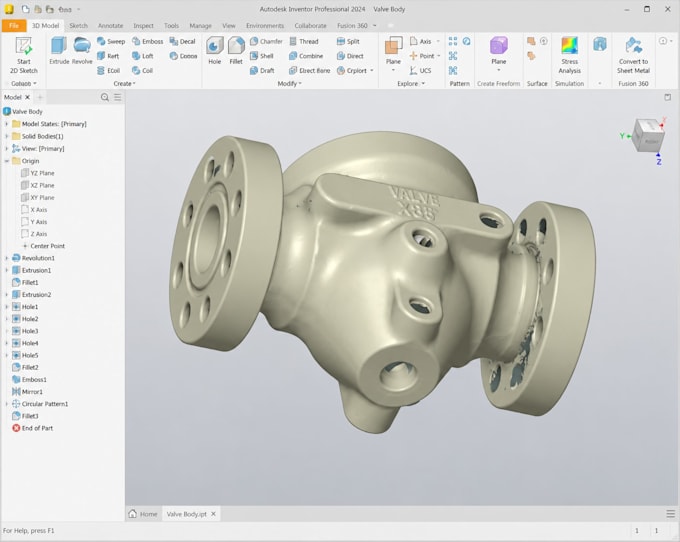Viewport: 680px width, 542px height.
Task: Select the Emboss1 feature
Action: pos(29,379)
